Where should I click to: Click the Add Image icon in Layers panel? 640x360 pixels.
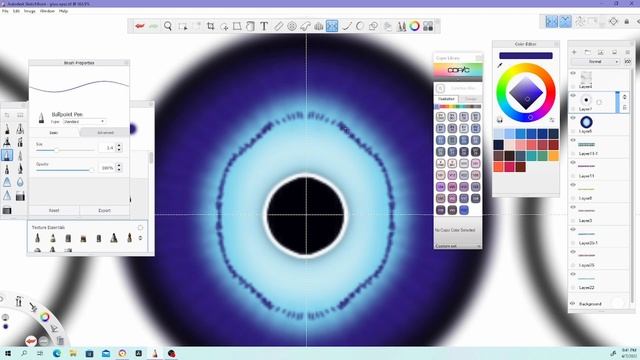(x=601, y=52)
